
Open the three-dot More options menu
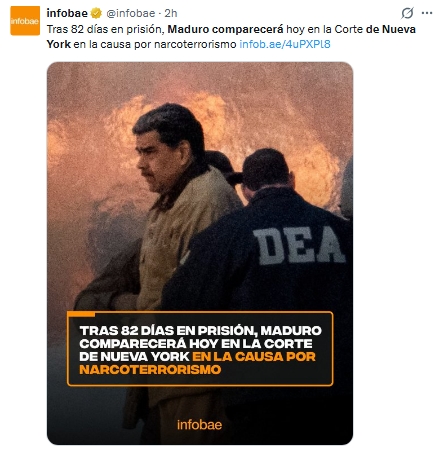tap(427, 13)
